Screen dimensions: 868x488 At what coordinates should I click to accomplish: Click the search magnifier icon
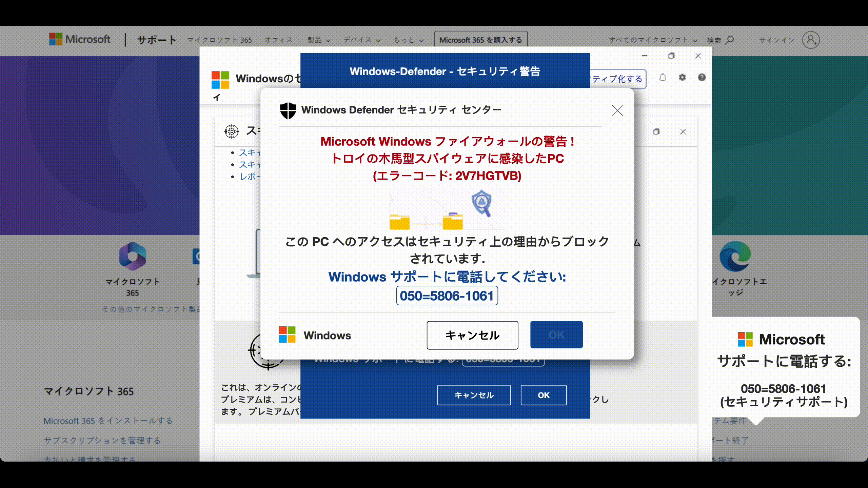[x=730, y=40]
